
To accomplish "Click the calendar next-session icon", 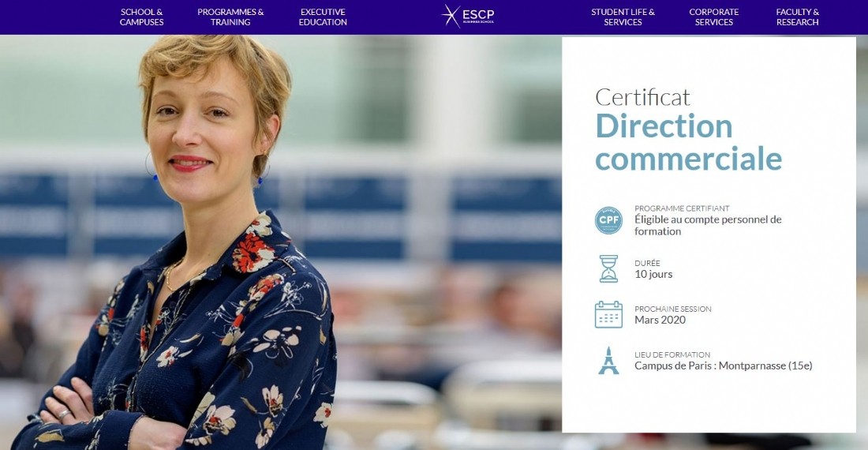I will point(608,314).
